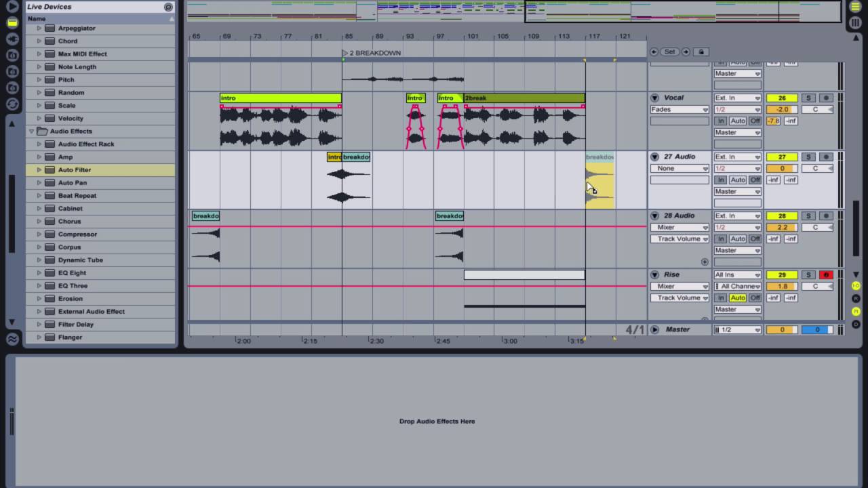Fold the Vocal track

coord(654,98)
